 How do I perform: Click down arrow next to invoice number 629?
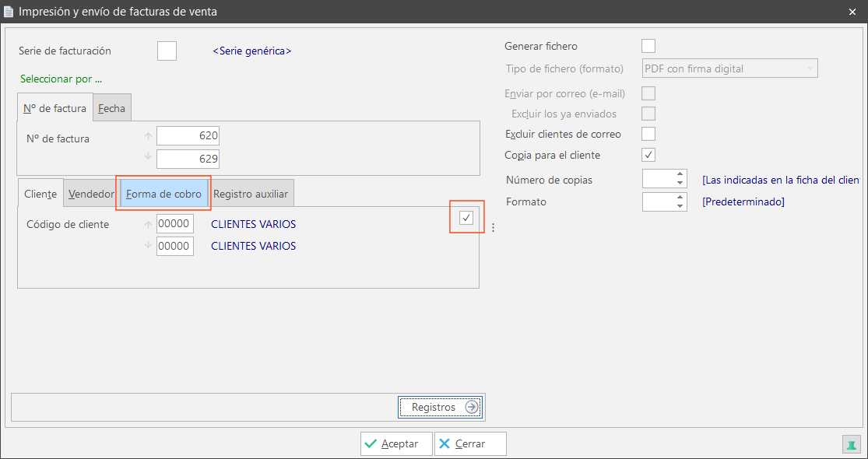point(148,157)
